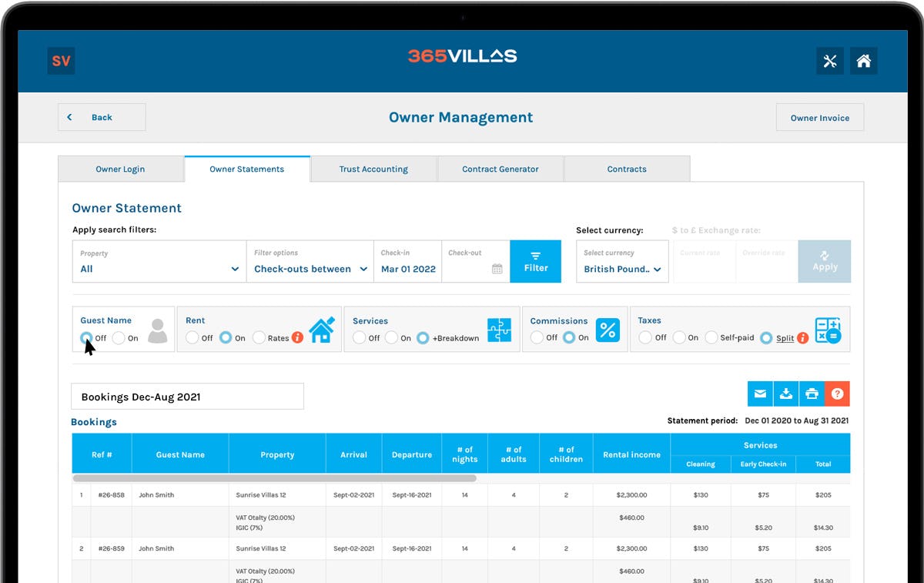Screen dimensions: 924x583
Task: Set Guest Name to On
Action: point(119,337)
